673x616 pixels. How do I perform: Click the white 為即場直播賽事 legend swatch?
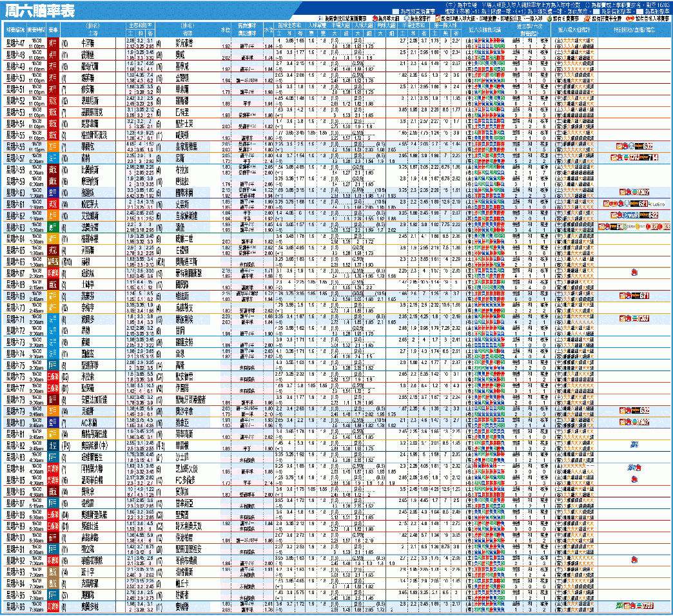click(395, 12)
